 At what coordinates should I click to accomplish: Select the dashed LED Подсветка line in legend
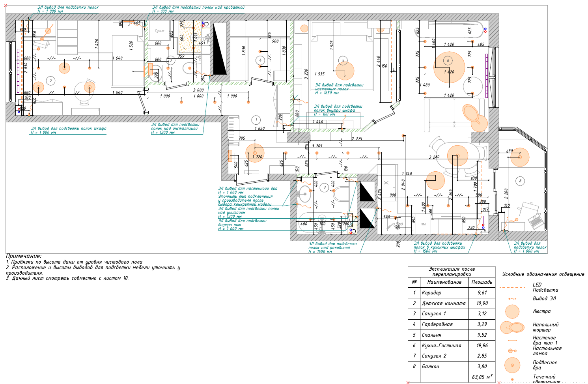[512, 287]
